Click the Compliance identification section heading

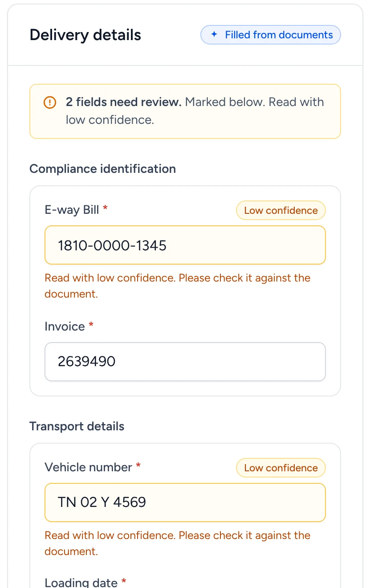click(x=102, y=169)
